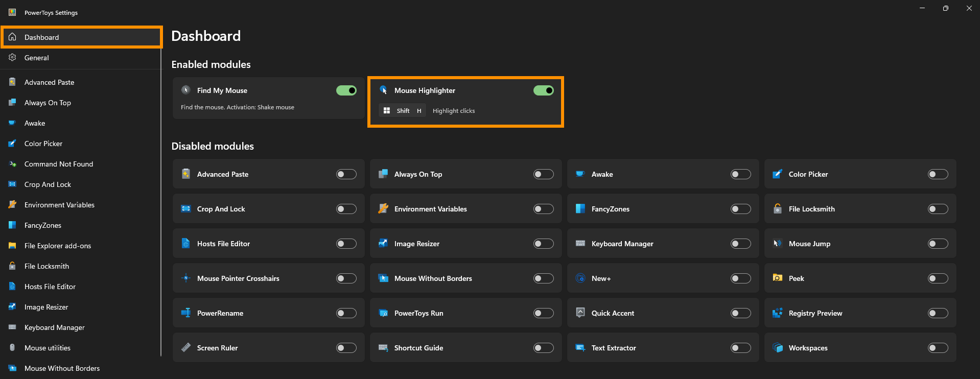The height and width of the screenshot is (379, 980).
Task: Click the Image Resizer card icon
Action: pyautogui.click(x=383, y=243)
